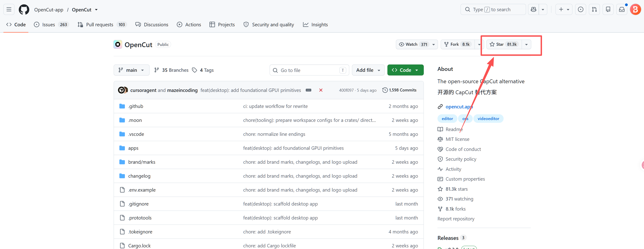Open the Cargo.lock file
Screen dimensions: 644x249
pos(139,246)
